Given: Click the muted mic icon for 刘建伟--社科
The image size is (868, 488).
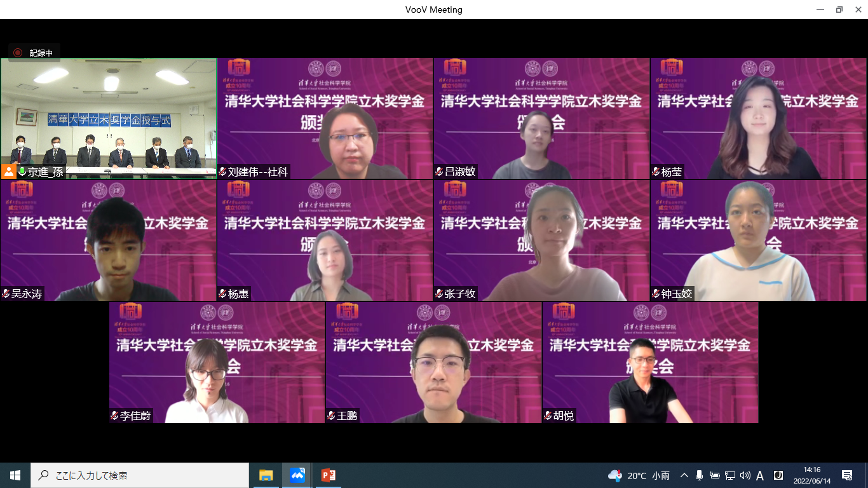Looking at the screenshot, I should click(223, 172).
